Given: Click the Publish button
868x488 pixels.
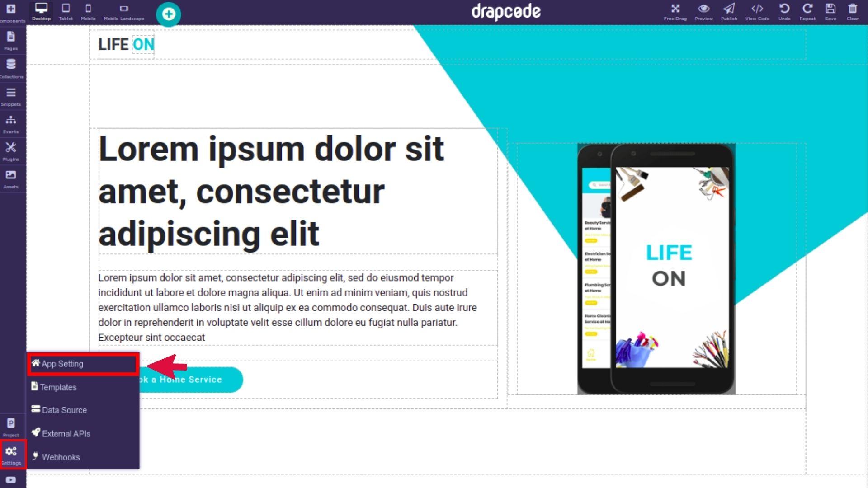Looking at the screenshot, I should (729, 12).
